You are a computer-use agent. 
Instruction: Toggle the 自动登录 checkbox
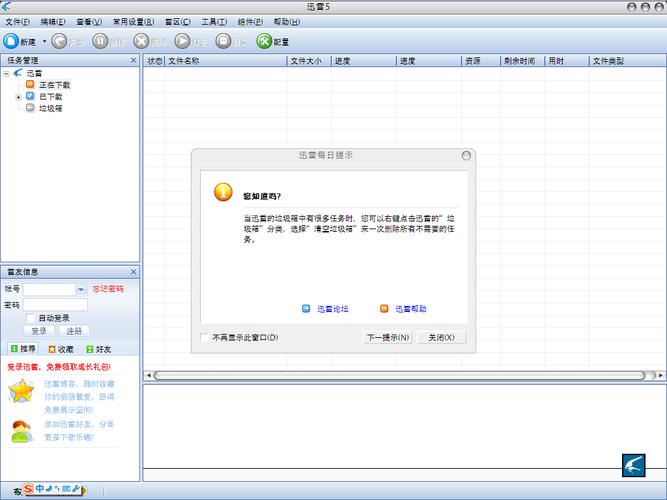click(x=30, y=318)
